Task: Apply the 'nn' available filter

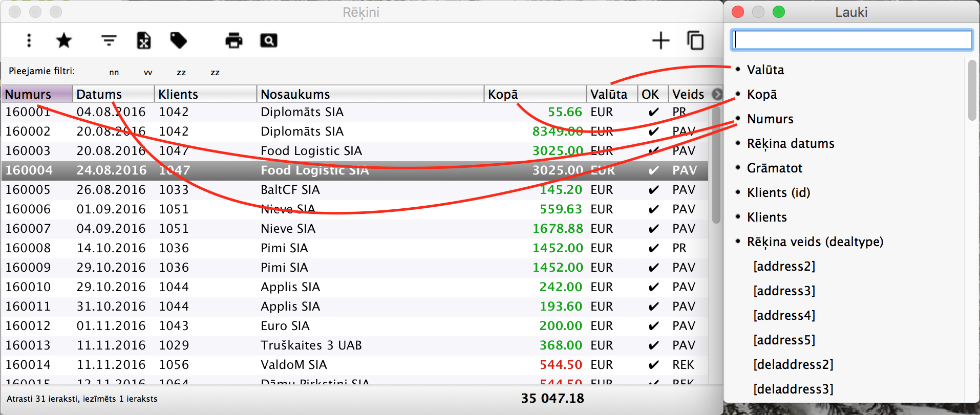Action: (x=114, y=73)
